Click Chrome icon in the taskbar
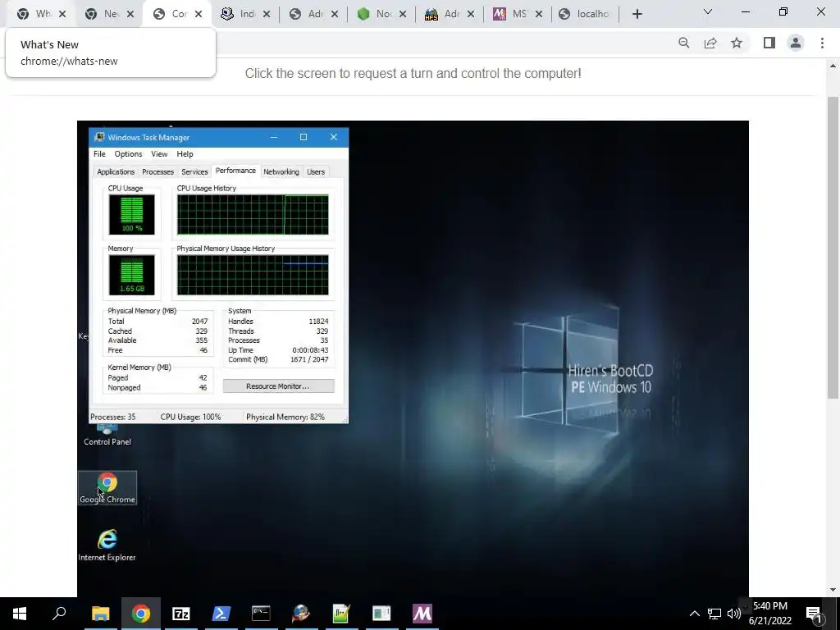The width and height of the screenshot is (840, 630). (x=141, y=614)
